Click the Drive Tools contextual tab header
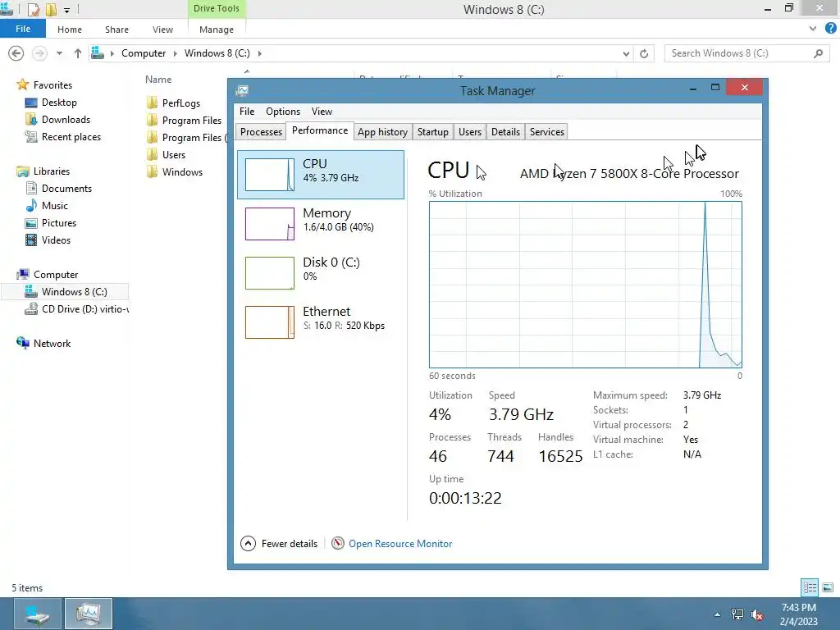Image resolution: width=840 pixels, height=630 pixels. pos(217,8)
